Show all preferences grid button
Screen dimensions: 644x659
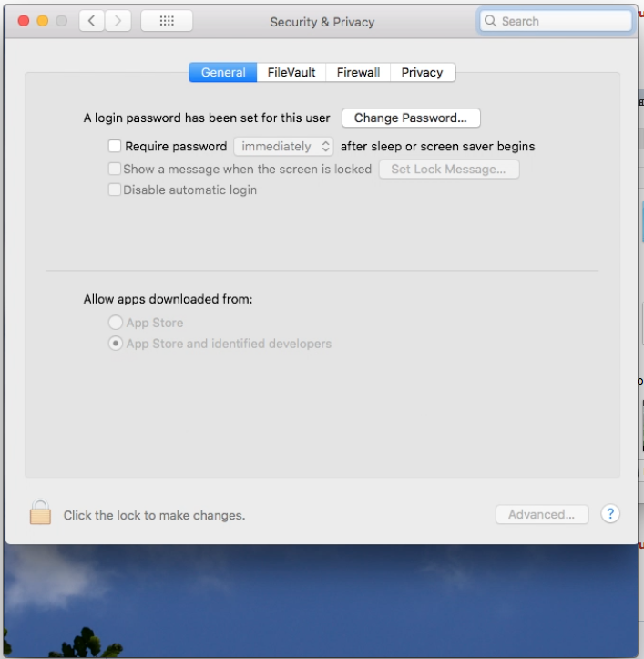pyautogui.click(x=167, y=21)
